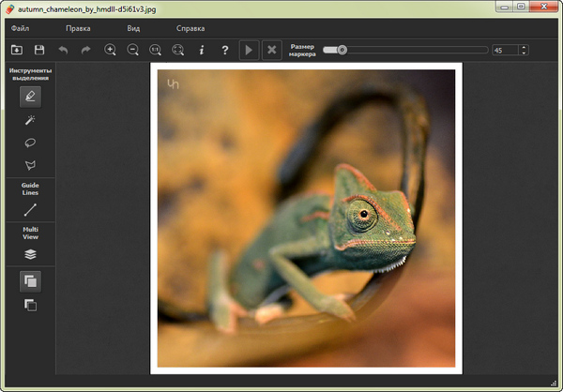563x392 pixels.
Task: Click the open image icon
Action: point(17,50)
